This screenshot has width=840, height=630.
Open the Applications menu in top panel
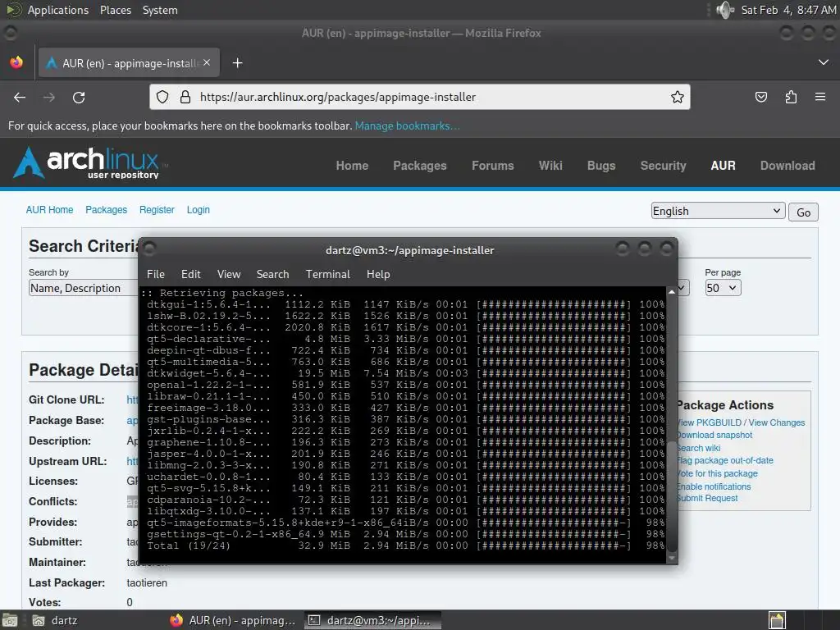58,10
